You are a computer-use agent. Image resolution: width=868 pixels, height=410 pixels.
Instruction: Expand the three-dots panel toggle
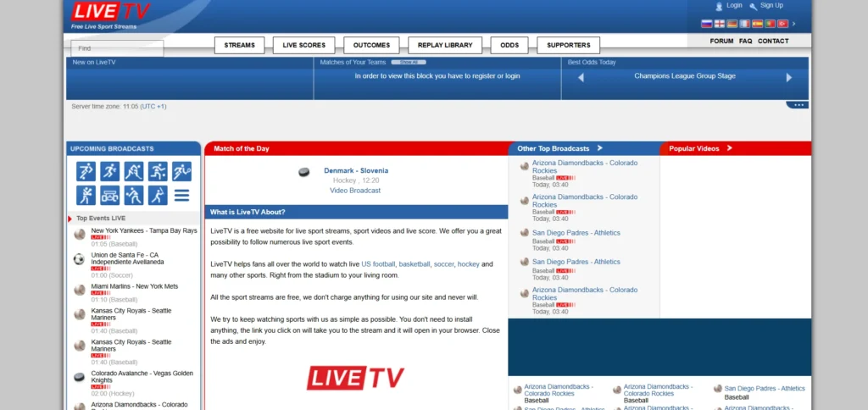797,104
